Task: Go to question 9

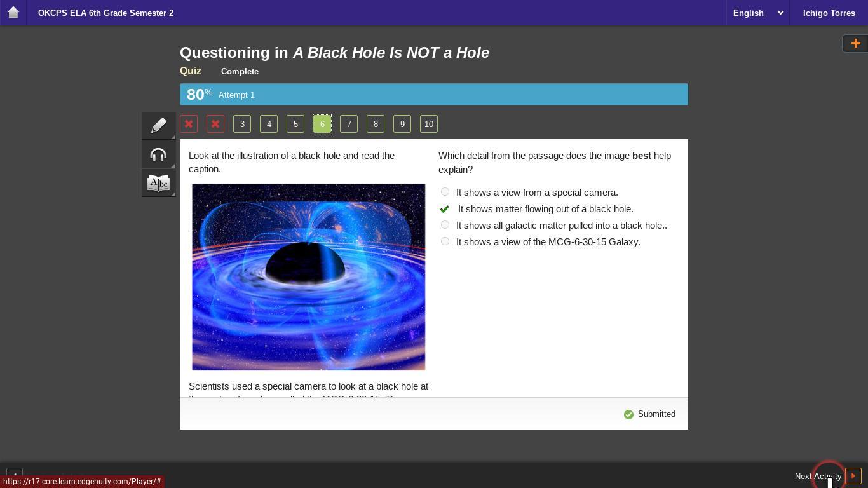Action: 402,124
